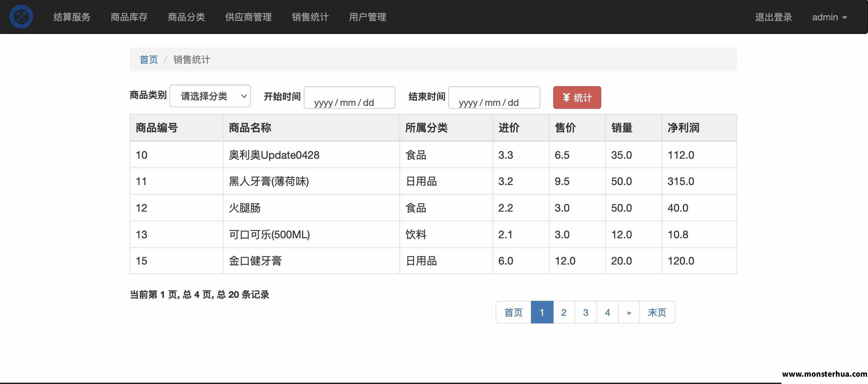Screen dimensions: 868x384
Task: Click the 饮料 category cell
Action: (446, 234)
